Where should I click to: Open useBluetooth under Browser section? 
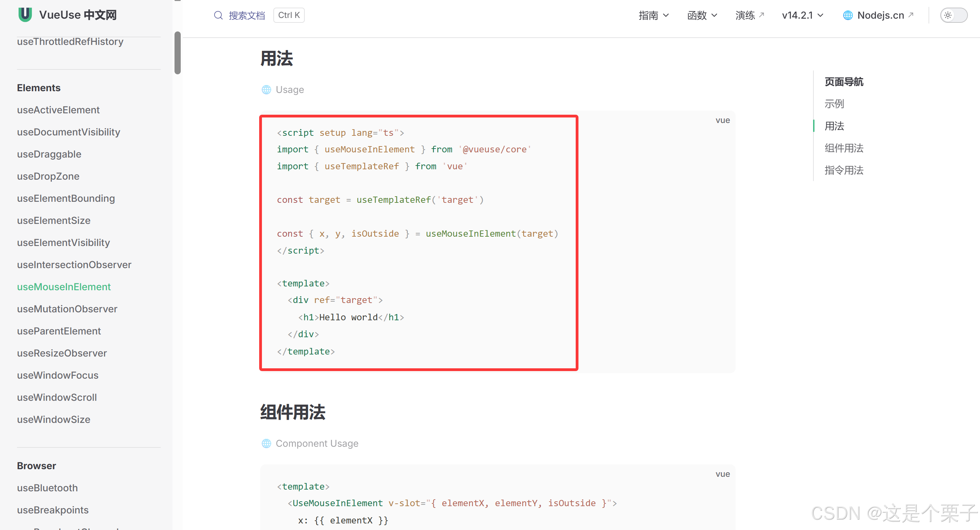point(47,488)
